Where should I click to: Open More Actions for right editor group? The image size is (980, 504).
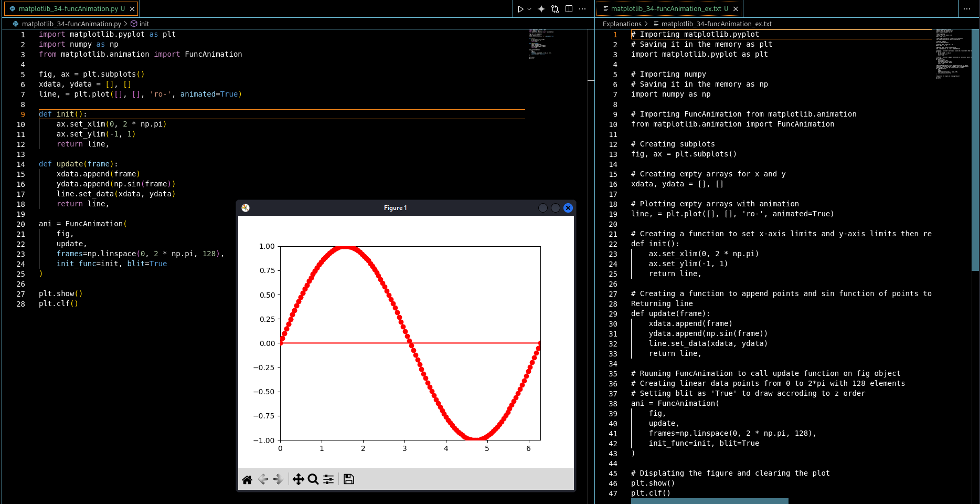pos(967,9)
